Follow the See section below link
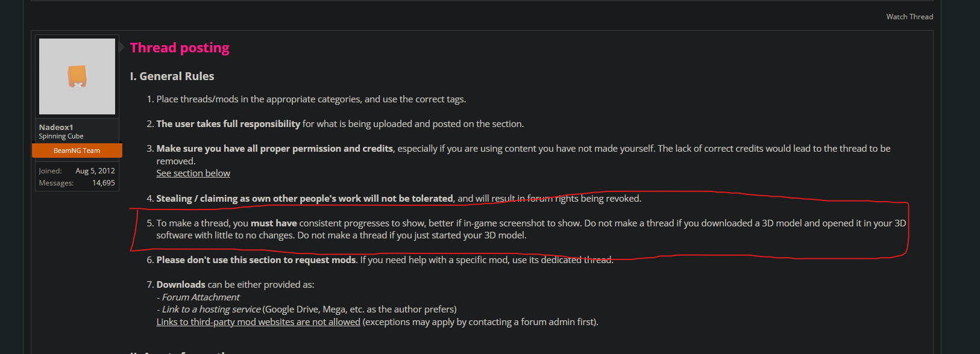Image resolution: width=980 pixels, height=354 pixels. point(193,173)
